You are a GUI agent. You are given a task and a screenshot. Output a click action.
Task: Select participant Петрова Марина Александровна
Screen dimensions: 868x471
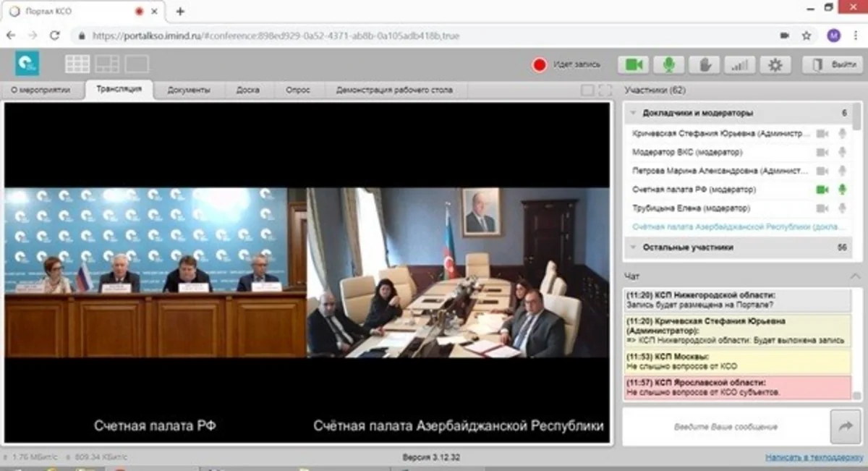click(719, 171)
